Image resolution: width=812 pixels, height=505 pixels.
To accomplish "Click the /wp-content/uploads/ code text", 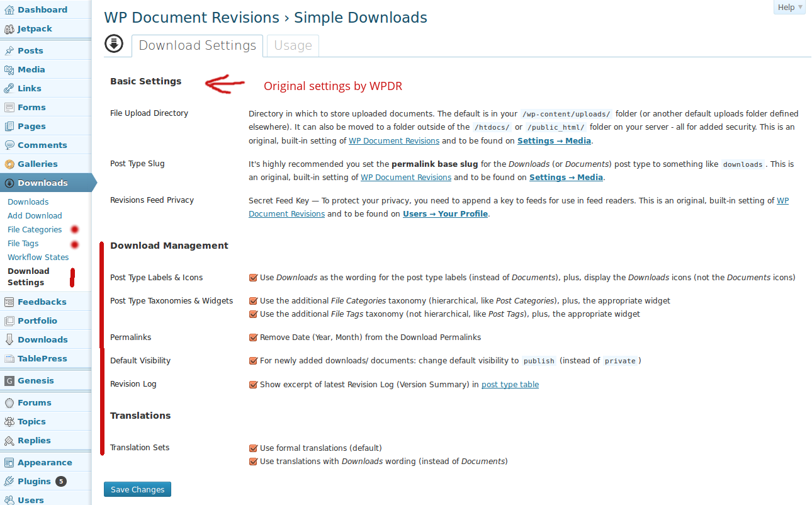I will point(567,115).
